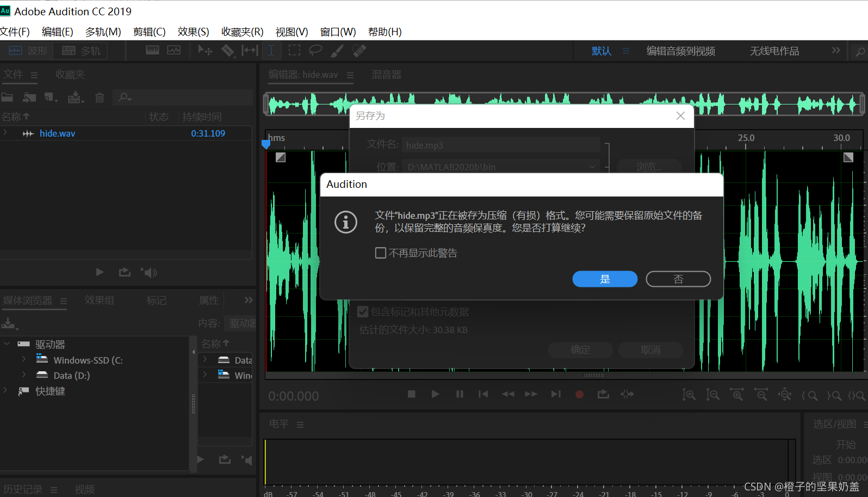Select the Time Selection tool

271,51
